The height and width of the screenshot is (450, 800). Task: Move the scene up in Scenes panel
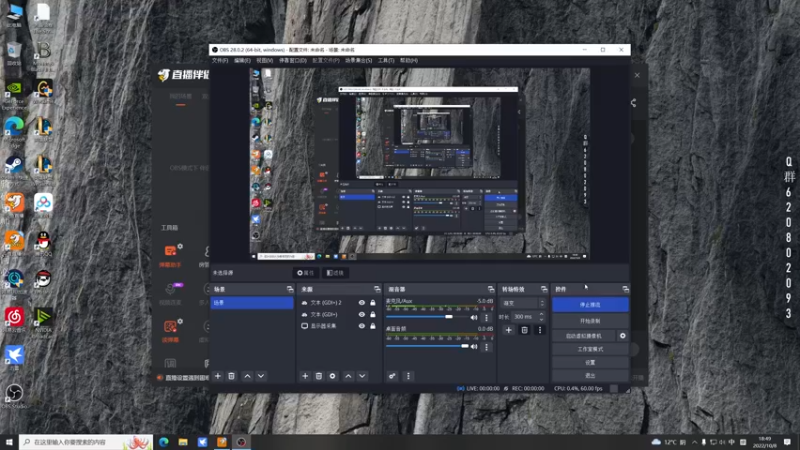(x=247, y=376)
